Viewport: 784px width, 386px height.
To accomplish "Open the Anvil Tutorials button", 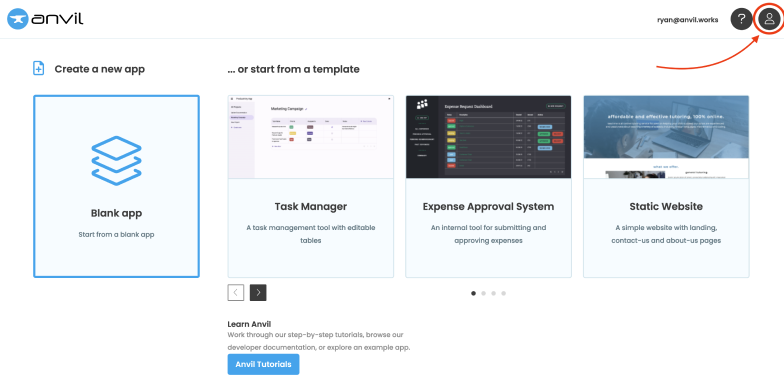I will point(264,364).
